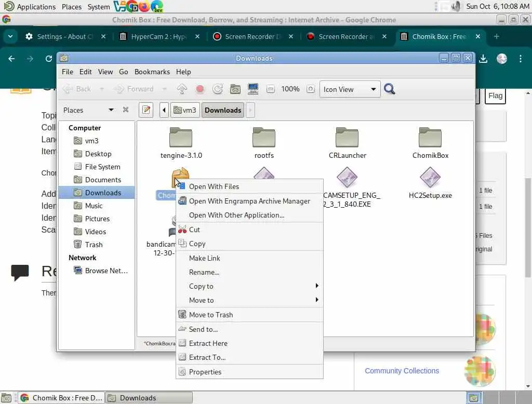Open Properties from context menu
The height and width of the screenshot is (404, 532).
click(250, 372)
